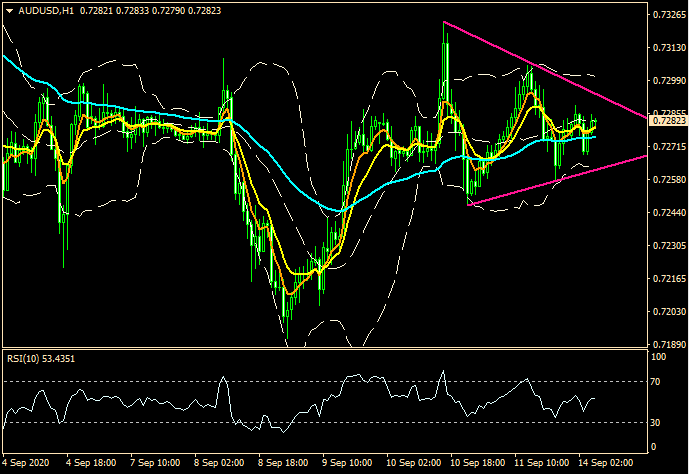
Task: Click the RSI 70 level label
Action: [656, 382]
